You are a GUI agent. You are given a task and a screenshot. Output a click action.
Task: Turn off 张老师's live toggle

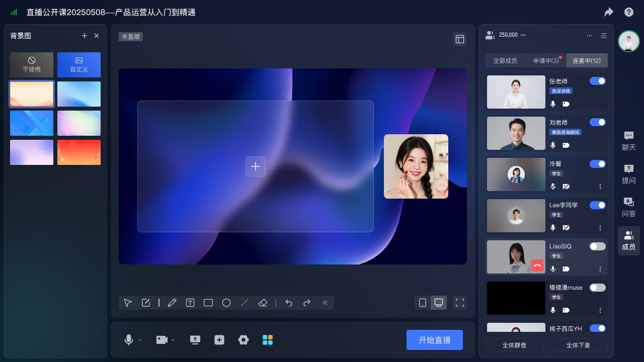[598, 81]
